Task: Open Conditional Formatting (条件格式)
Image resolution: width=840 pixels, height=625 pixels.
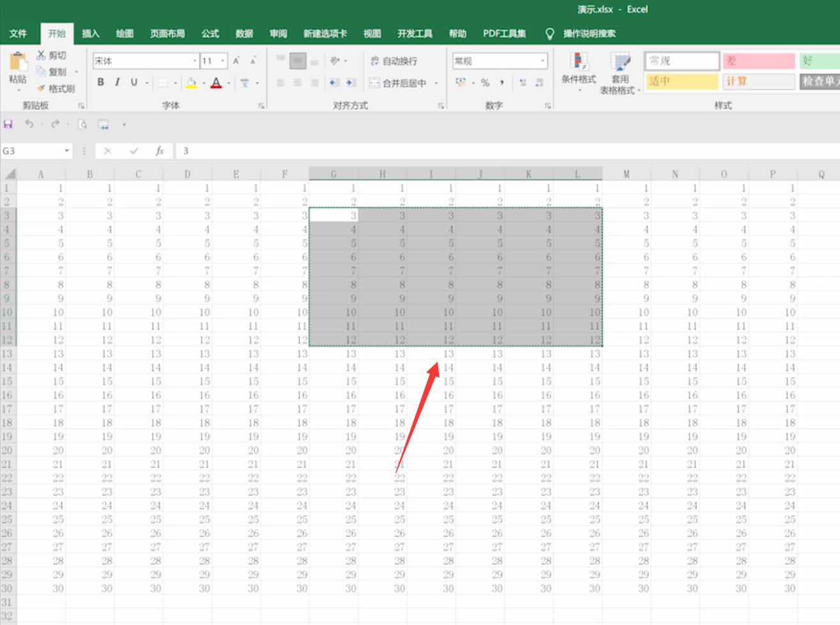Action: (579, 72)
